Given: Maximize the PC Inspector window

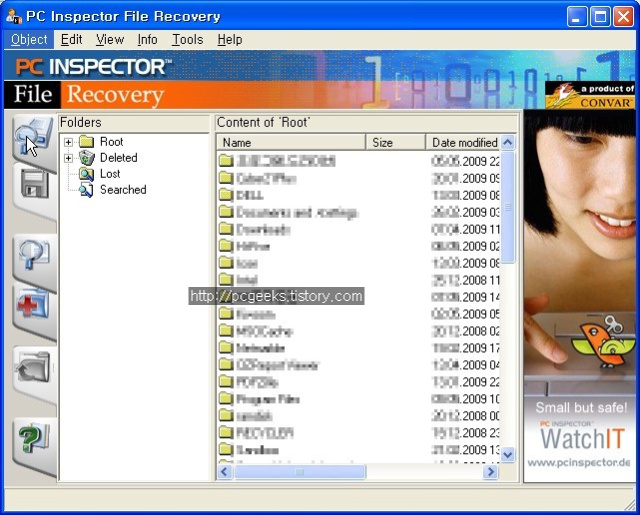Looking at the screenshot, I should tap(600, 17).
